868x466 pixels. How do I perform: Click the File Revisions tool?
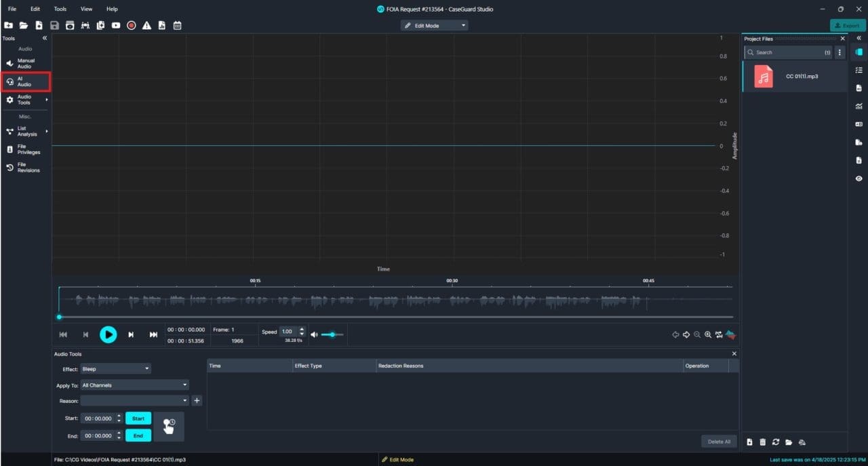point(24,167)
